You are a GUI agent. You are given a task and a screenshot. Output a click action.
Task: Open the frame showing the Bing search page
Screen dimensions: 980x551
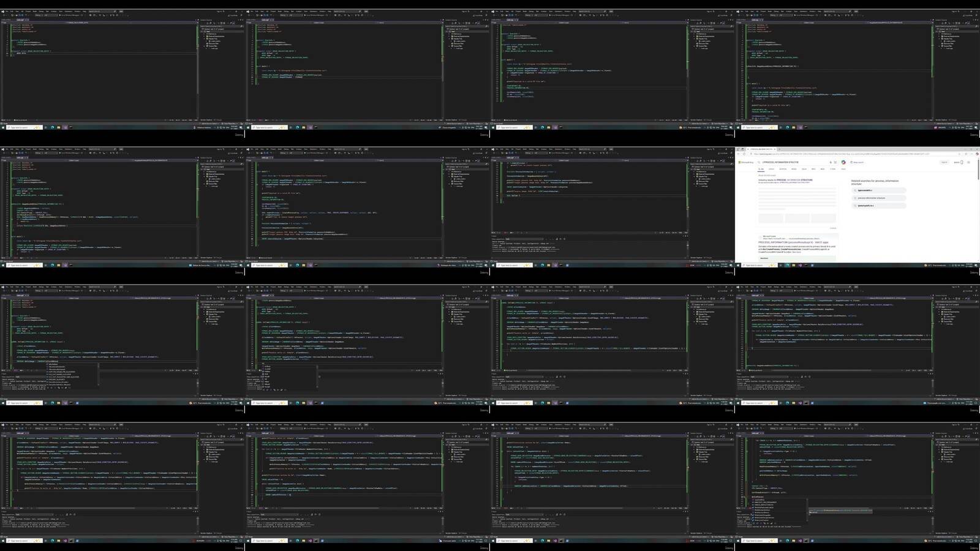pos(858,207)
